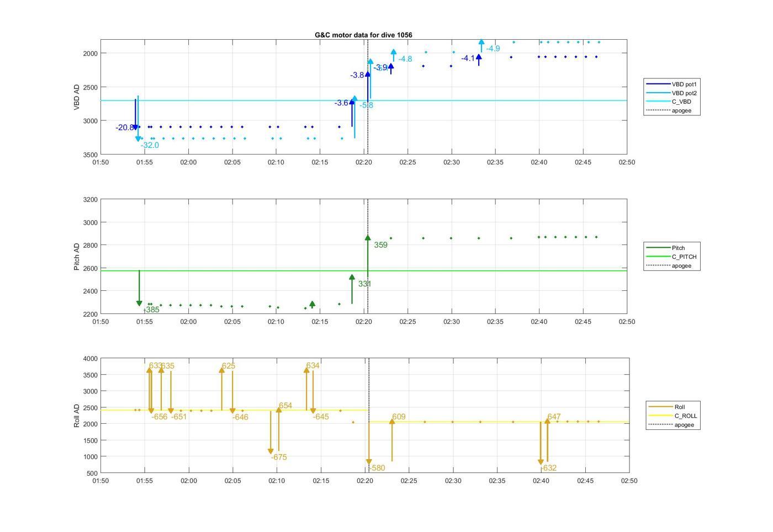
Task: Click the 'VBD AD' y-axis label
Action: tap(77, 97)
